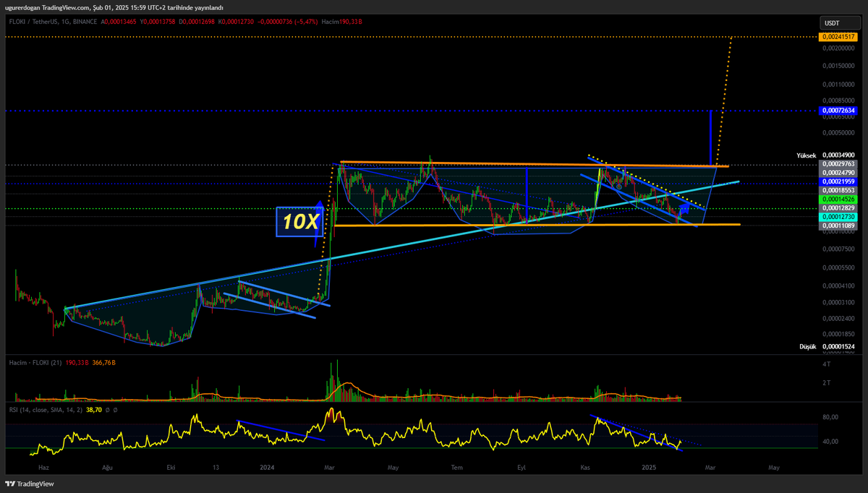Click the 2024 year label on the time axis
The height and width of the screenshot is (493, 868).
(x=266, y=468)
